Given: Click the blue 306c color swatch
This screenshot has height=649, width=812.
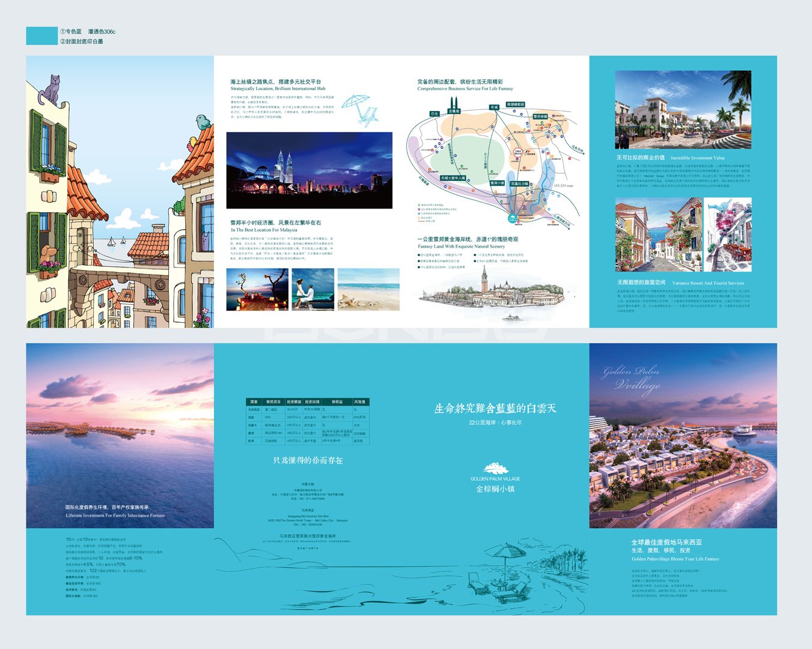Looking at the screenshot, I should coord(41,36).
